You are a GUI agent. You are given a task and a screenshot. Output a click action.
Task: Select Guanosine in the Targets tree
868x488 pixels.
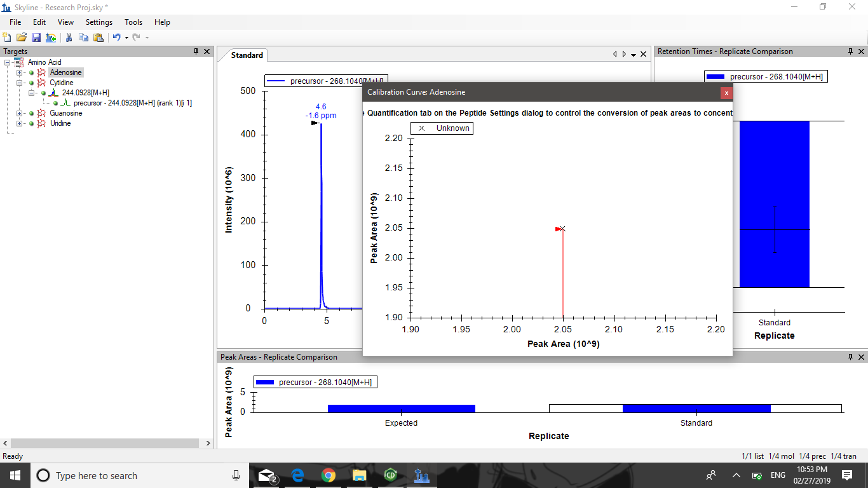(x=66, y=113)
